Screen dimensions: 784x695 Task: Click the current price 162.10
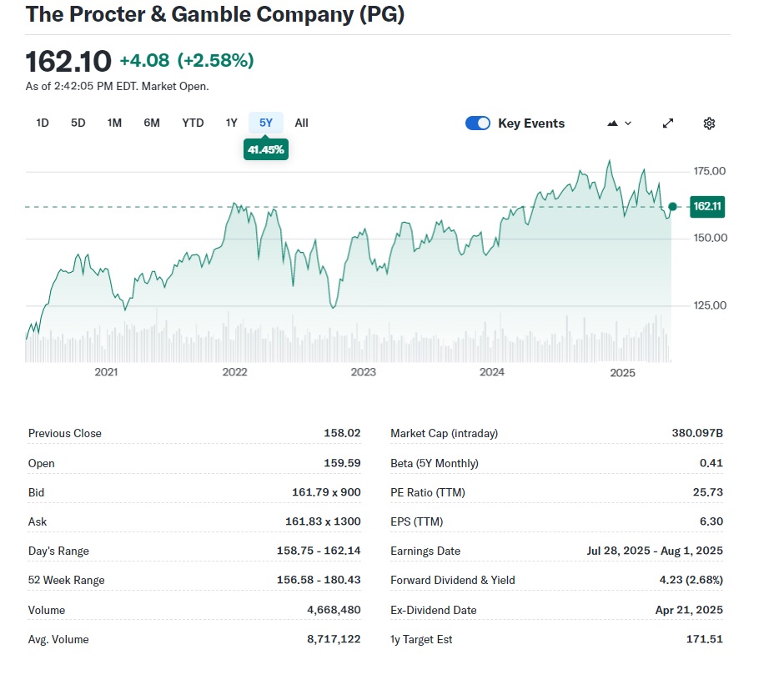pos(68,62)
